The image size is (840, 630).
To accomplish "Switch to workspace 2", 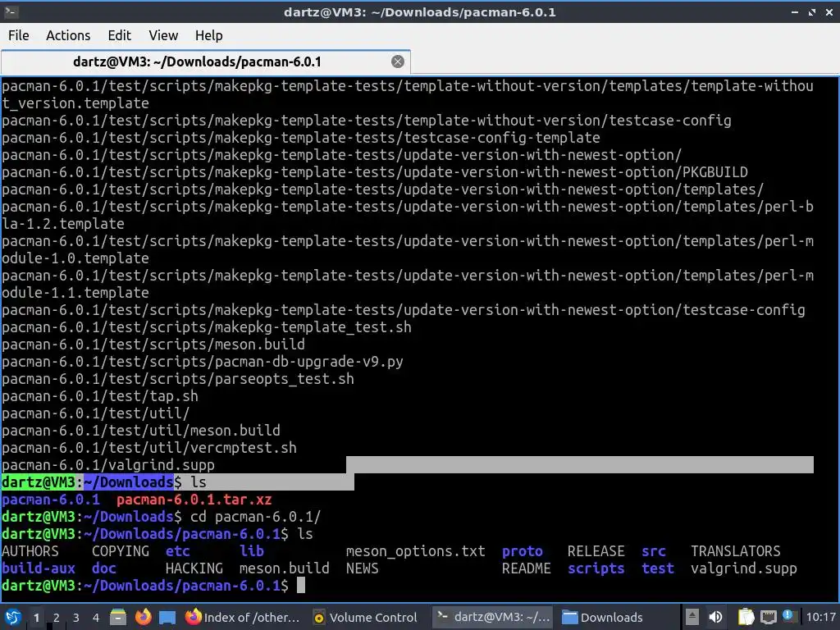I will [x=57, y=618].
